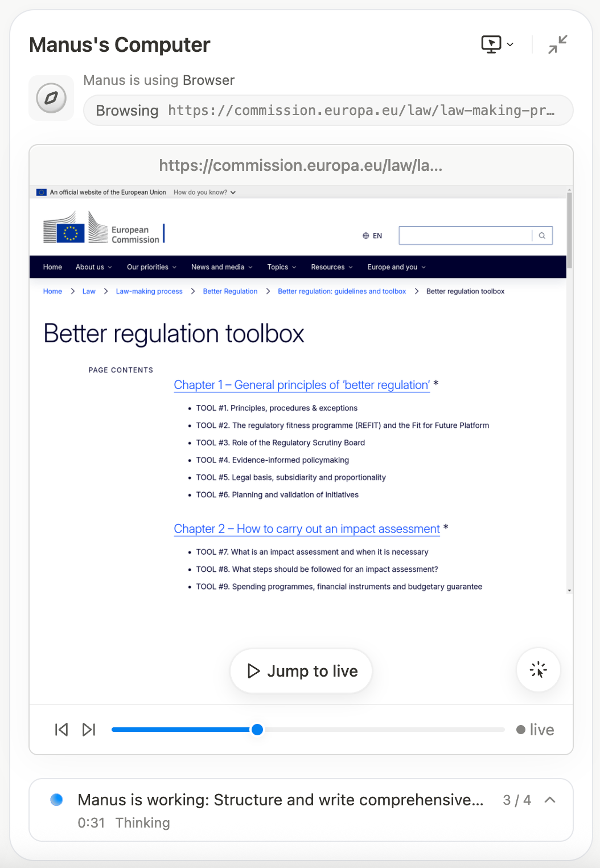Open the EN language selector
Screen dimensions: 600x868
tap(372, 236)
